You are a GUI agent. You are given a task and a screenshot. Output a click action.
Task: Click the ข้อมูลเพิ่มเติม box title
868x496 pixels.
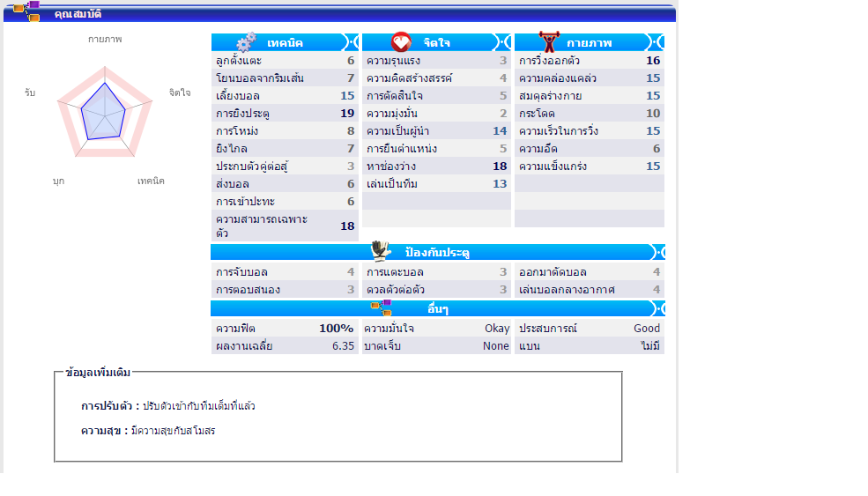[x=98, y=373]
